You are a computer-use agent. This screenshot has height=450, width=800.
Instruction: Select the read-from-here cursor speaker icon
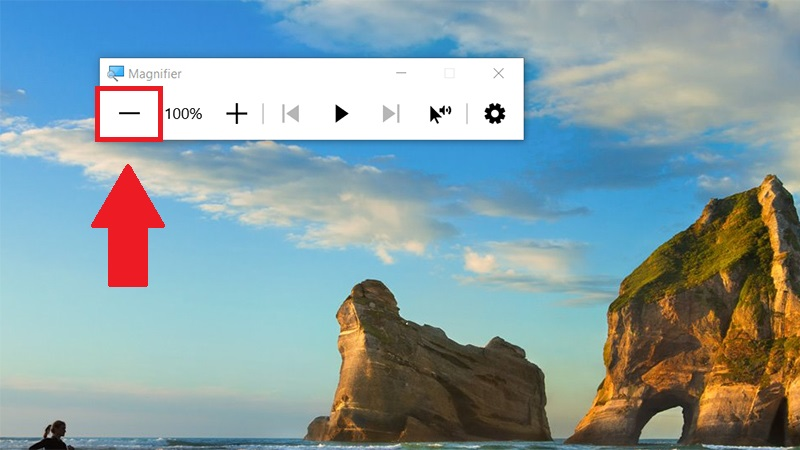[x=440, y=114]
